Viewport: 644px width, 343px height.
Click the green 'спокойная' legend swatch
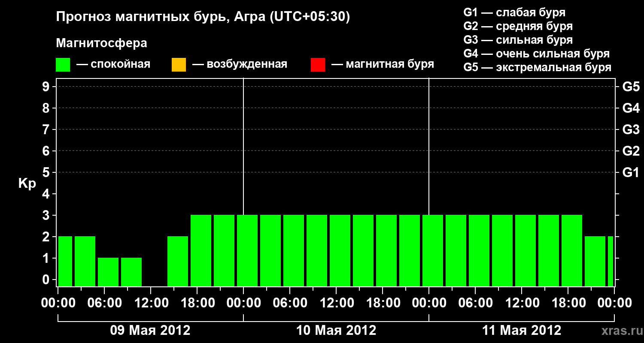coord(63,65)
